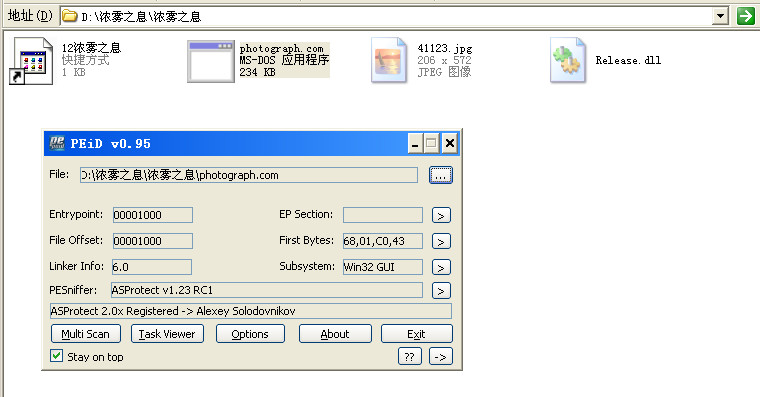Click the -> extras menu button
760x397 pixels.
441,356
